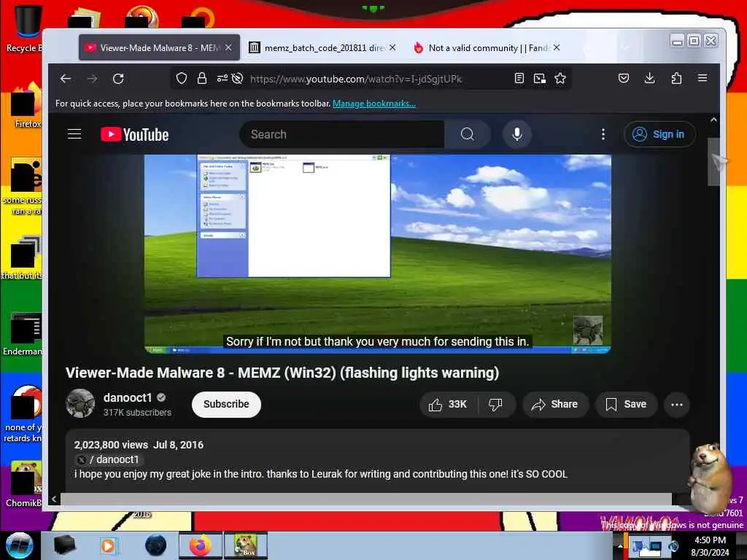The width and height of the screenshot is (747, 560).
Task: Open the Windows Start button
Action: pyautogui.click(x=19, y=545)
